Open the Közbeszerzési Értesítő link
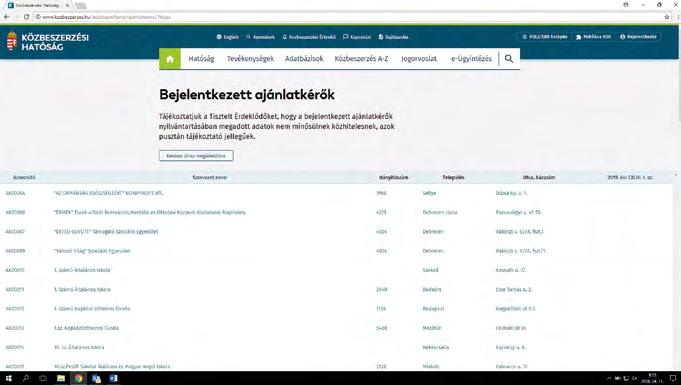The height and width of the screenshot is (385, 681). (309, 37)
